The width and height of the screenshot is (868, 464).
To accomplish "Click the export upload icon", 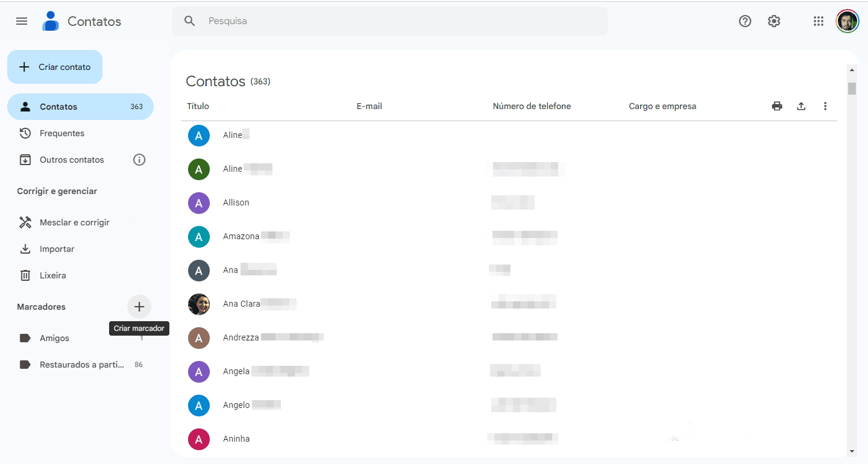I will [x=801, y=106].
